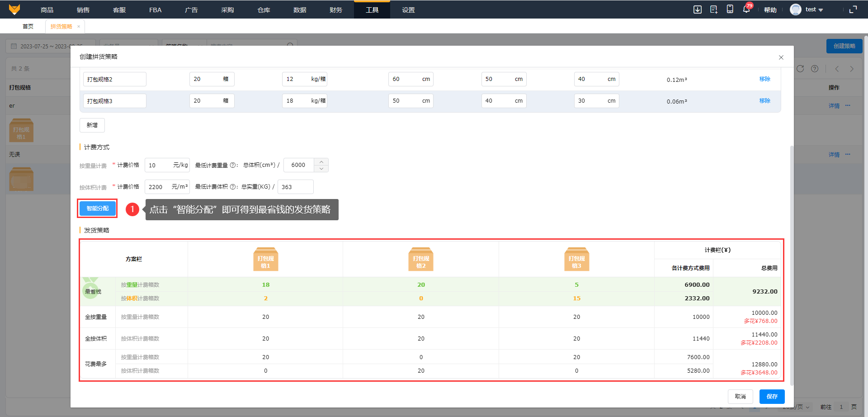
Task: Click the refresh icon behind the dialog
Action: (800, 69)
